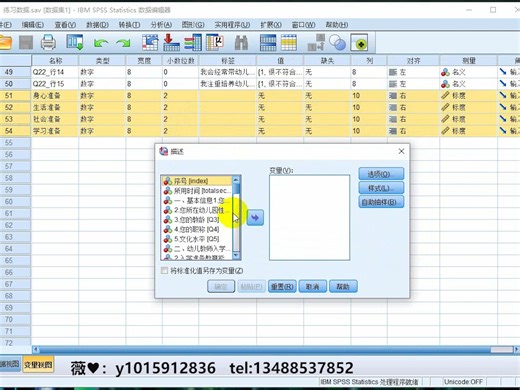Click the 重置(R) button
This screenshot has width=520, height=390.
pyautogui.click(x=282, y=287)
